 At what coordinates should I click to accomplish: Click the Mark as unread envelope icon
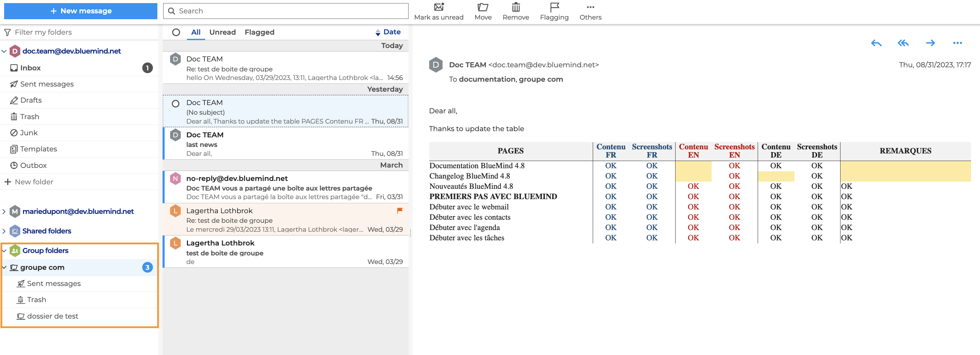[x=439, y=7]
